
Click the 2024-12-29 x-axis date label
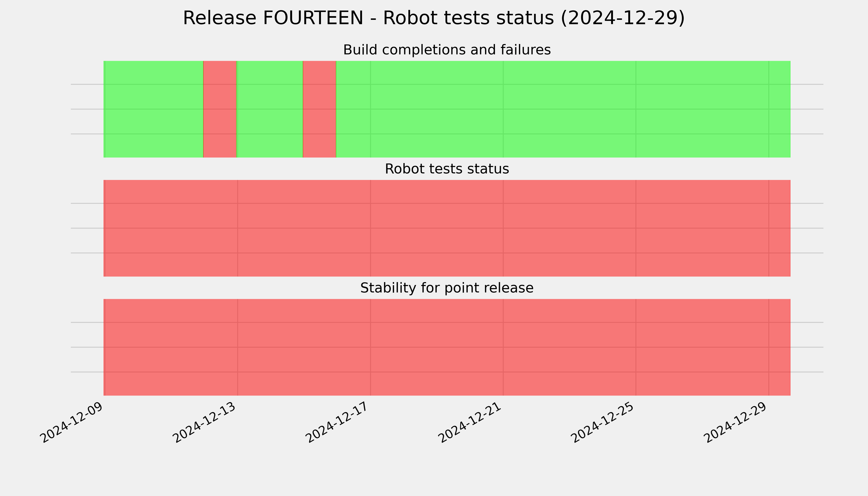click(736, 422)
